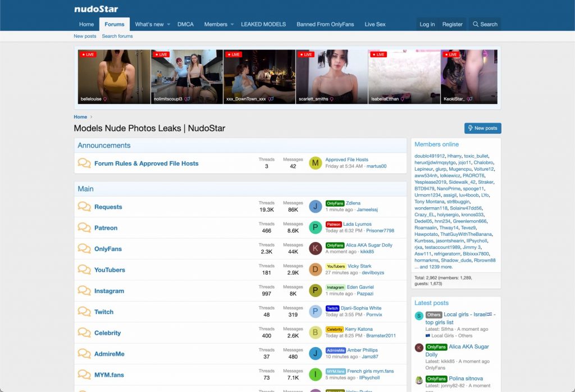Select the Forums tab

pos(115,24)
